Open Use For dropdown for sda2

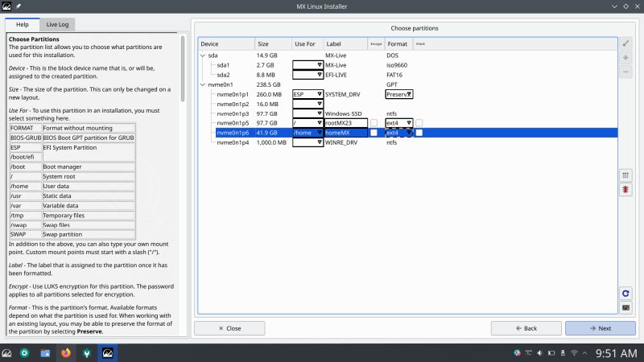(x=308, y=75)
